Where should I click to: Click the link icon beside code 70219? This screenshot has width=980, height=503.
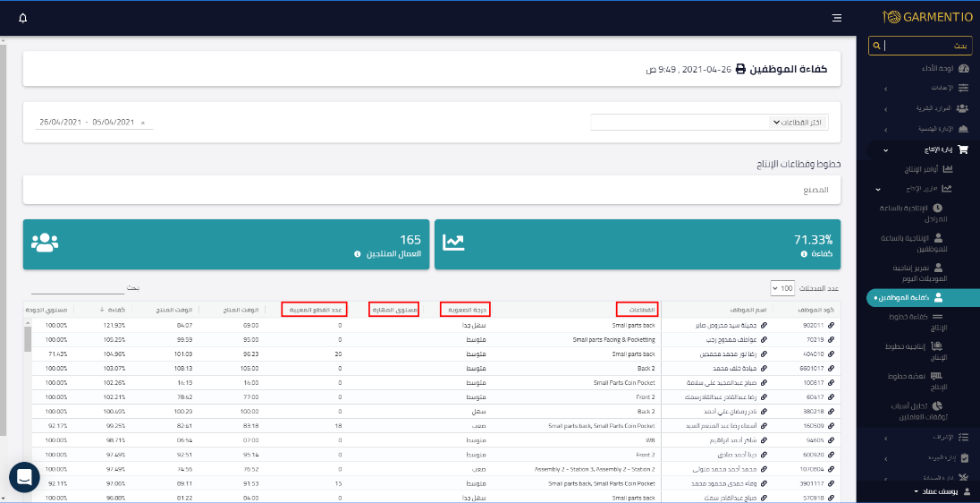coord(831,340)
